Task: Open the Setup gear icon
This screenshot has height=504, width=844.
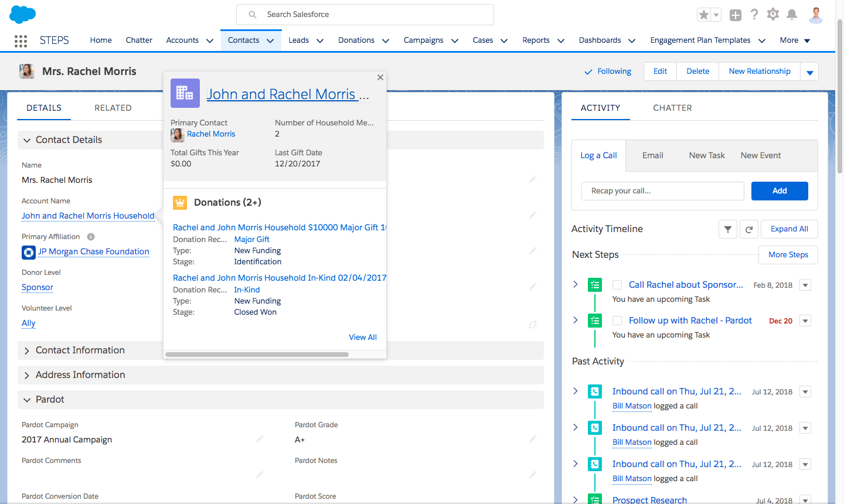Action: tap(773, 15)
